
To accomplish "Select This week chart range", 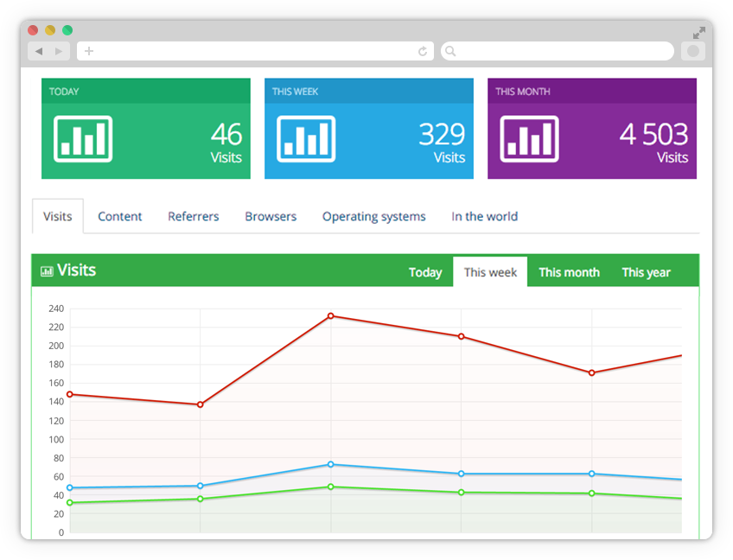I will tap(490, 271).
